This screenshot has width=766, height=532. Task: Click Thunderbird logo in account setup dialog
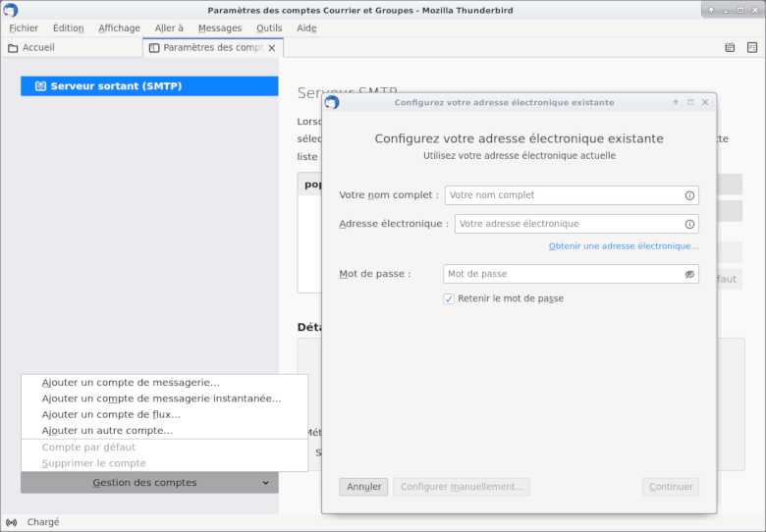[x=332, y=102]
